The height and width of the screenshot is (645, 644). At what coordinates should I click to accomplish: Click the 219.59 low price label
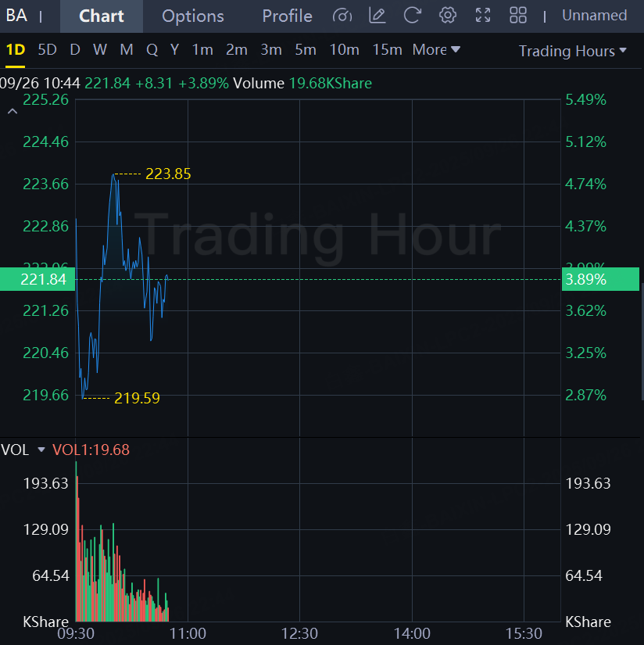tap(137, 398)
